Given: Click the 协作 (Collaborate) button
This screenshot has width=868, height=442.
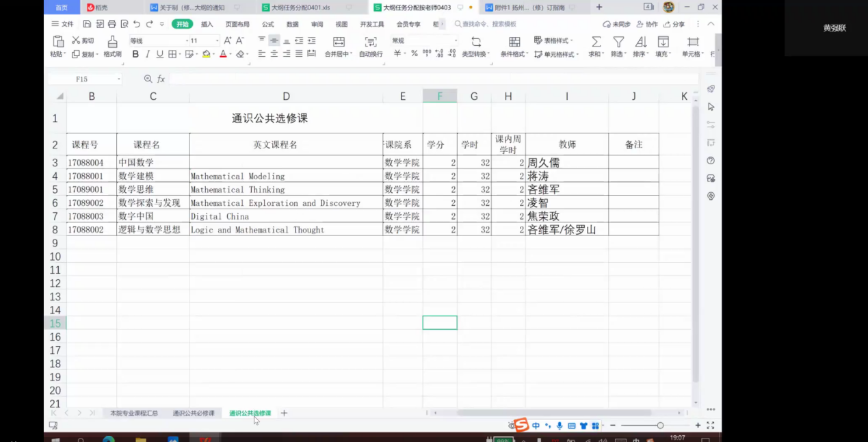Looking at the screenshot, I should (647, 24).
